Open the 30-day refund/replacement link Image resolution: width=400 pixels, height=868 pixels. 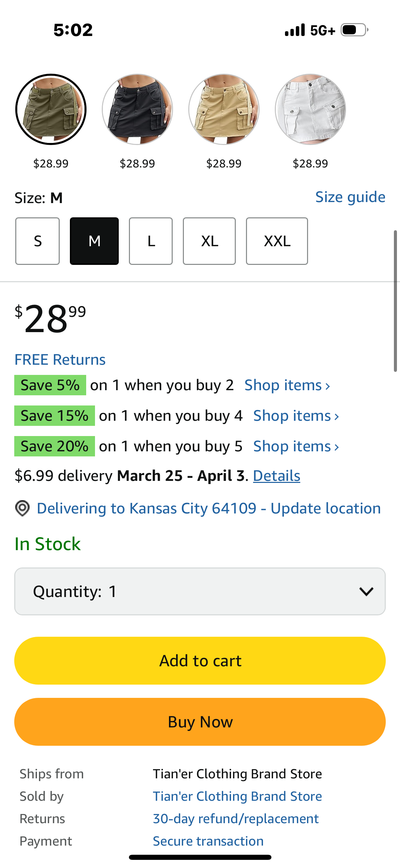(236, 819)
